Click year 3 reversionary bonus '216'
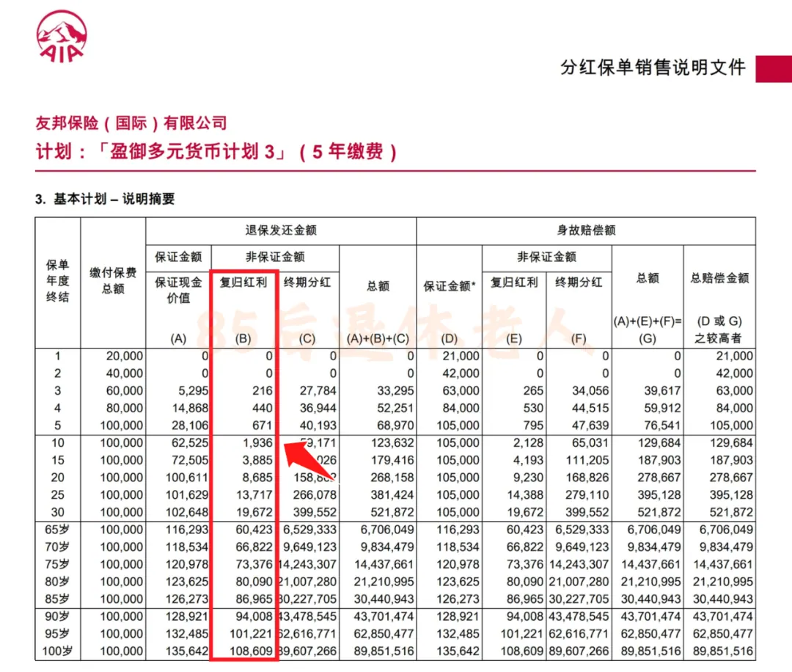The height and width of the screenshot is (672, 792). (x=262, y=390)
